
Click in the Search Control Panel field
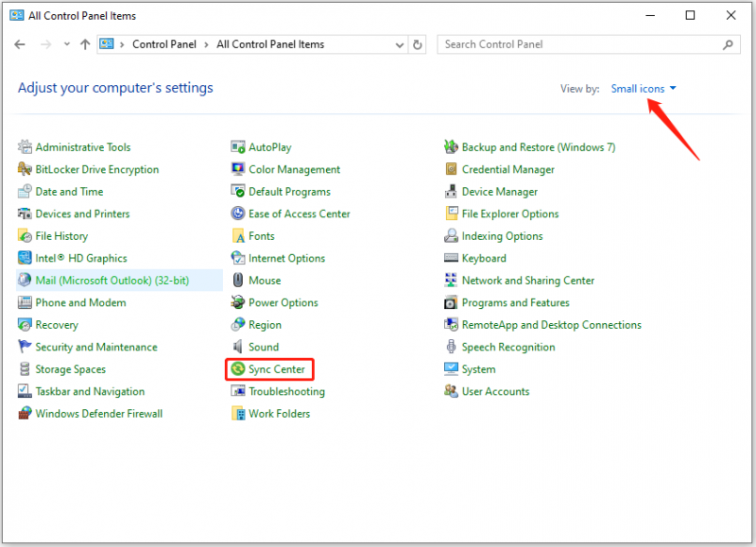[x=588, y=44]
